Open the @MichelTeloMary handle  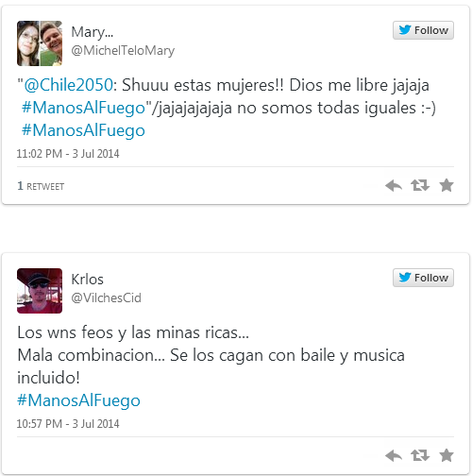click(x=123, y=50)
